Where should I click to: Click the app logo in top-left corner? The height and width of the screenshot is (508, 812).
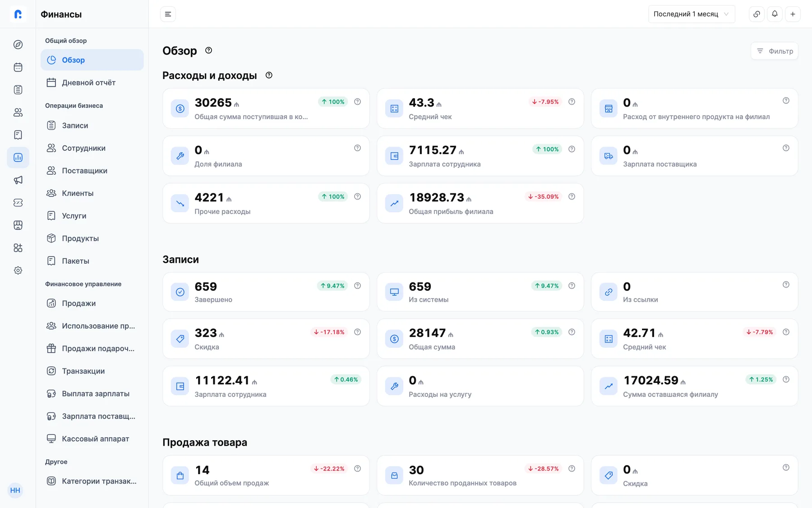click(x=18, y=14)
